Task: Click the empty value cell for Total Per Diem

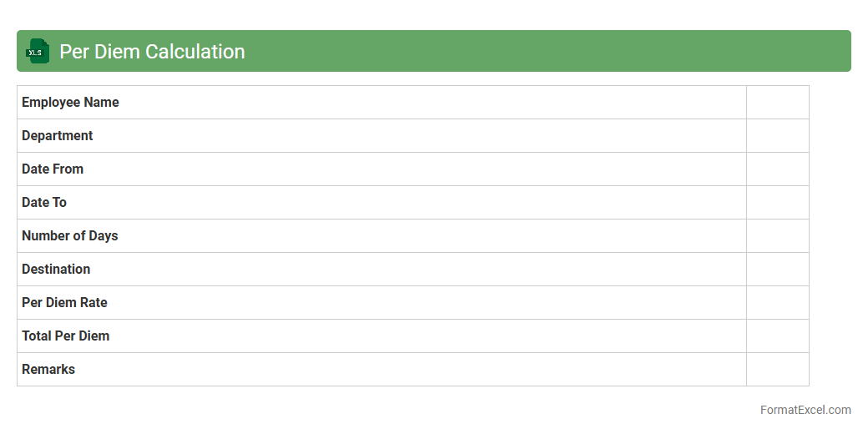Action: [777, 336]
